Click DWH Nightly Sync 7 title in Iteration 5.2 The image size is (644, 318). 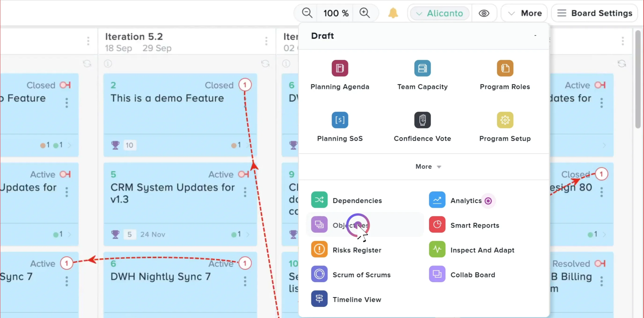tap(160, 276)
